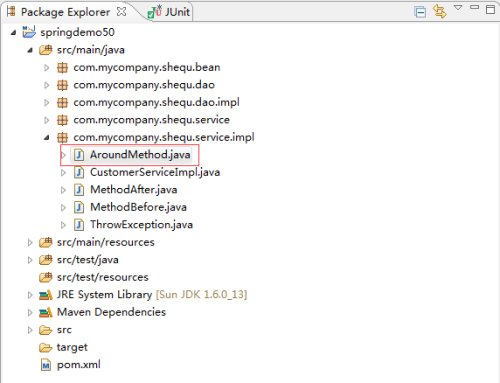This screenshot has height=383, width=500.
Task: Switch to the JUnit tab
Action: [x=169, y=12]
